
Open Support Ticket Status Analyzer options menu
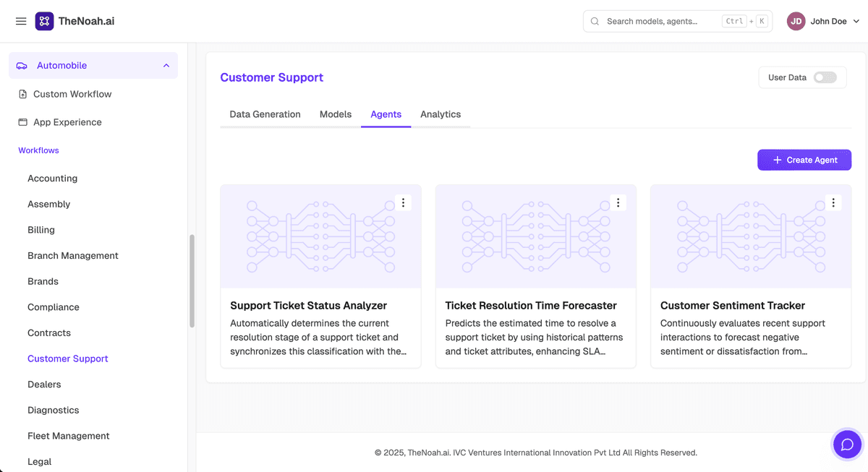coord(404,203)
